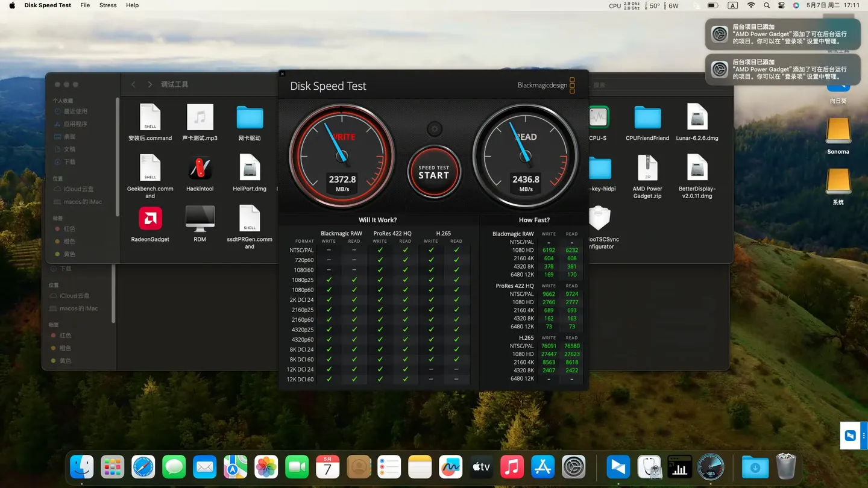868x488 pixels.
Task: Open the 网卡驱动 blue folder
Action: [x=249, y=117]
